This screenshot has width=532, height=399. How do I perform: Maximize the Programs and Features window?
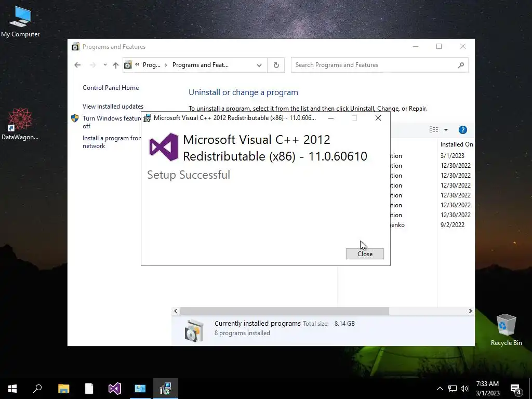coord(439,46)
